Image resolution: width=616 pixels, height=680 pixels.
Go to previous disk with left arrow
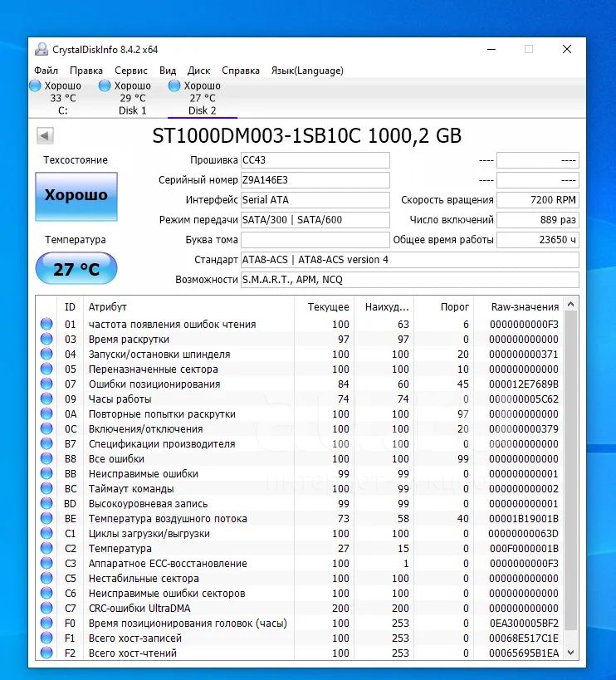pyautogui.click(x=45, y=135)
